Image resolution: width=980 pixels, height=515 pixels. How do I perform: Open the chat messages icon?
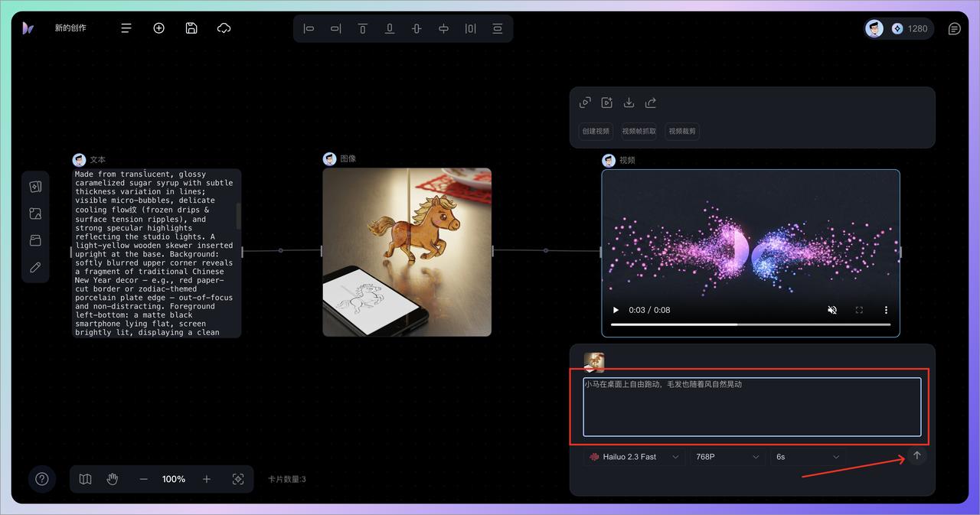(954, 29)
